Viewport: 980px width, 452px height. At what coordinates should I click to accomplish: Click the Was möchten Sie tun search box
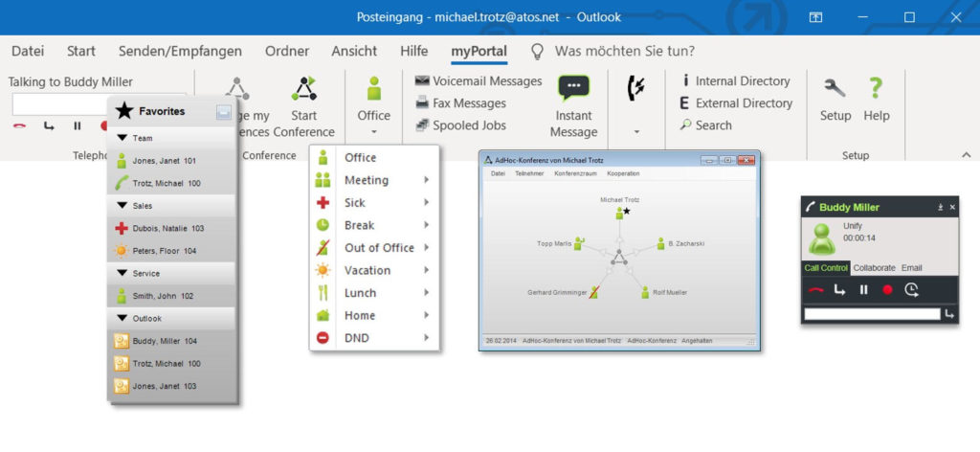(x=624, y=52)
